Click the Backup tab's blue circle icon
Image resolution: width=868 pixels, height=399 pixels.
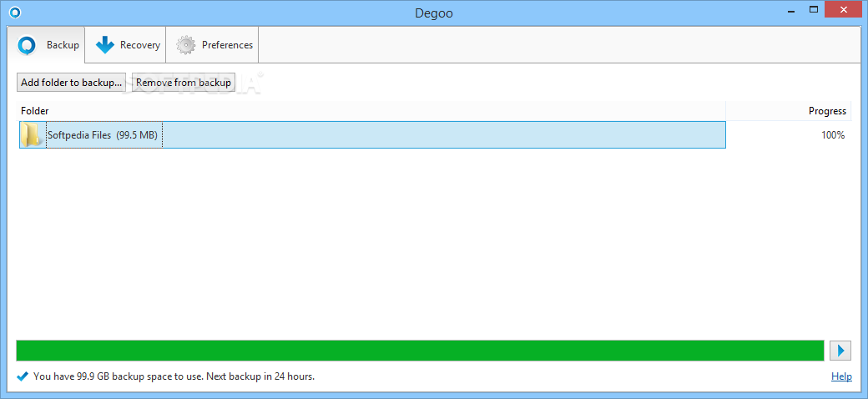(x=27, y=45)
